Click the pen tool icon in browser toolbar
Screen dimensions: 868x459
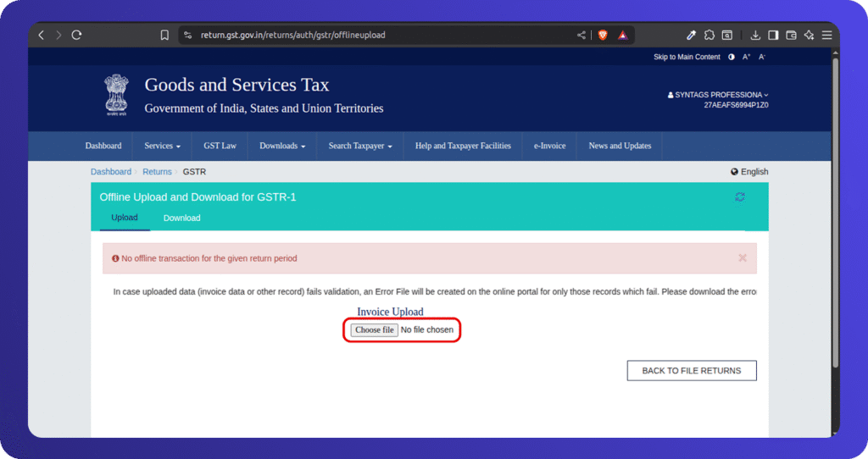pos(691,35)
